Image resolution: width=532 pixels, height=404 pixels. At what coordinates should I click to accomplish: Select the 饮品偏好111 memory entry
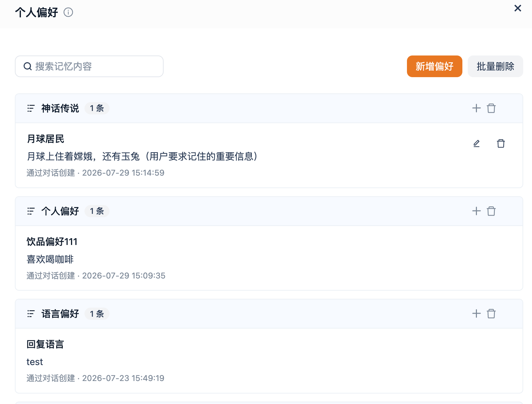pyautogui.click(x=269, y=258)
